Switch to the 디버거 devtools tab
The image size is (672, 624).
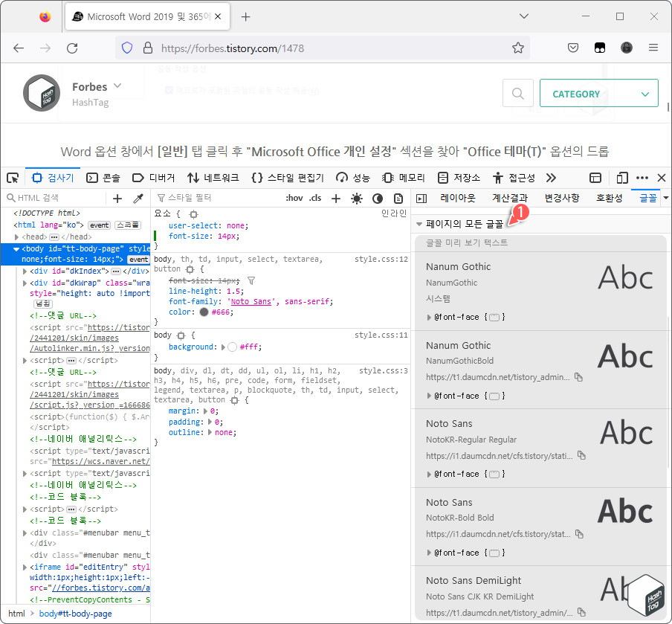click(x=153, y=178)
